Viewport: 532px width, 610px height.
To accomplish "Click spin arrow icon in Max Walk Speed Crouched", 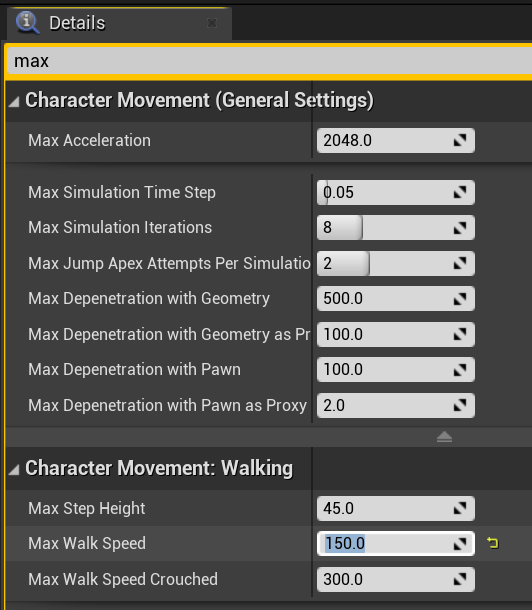I will click(x=460, y=579).
